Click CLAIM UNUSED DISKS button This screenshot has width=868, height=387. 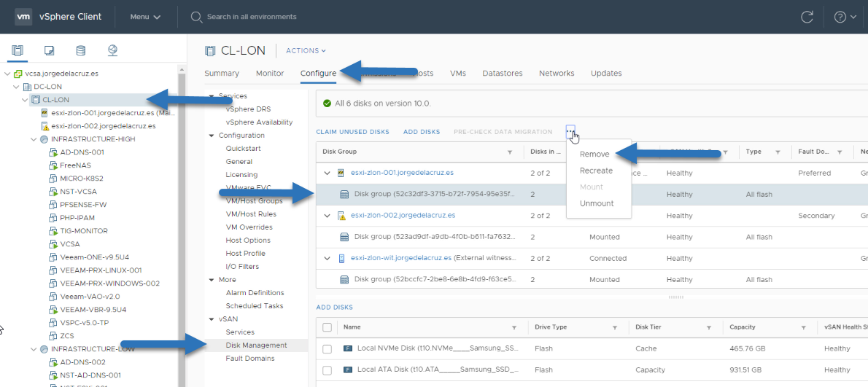click(352, 132)
